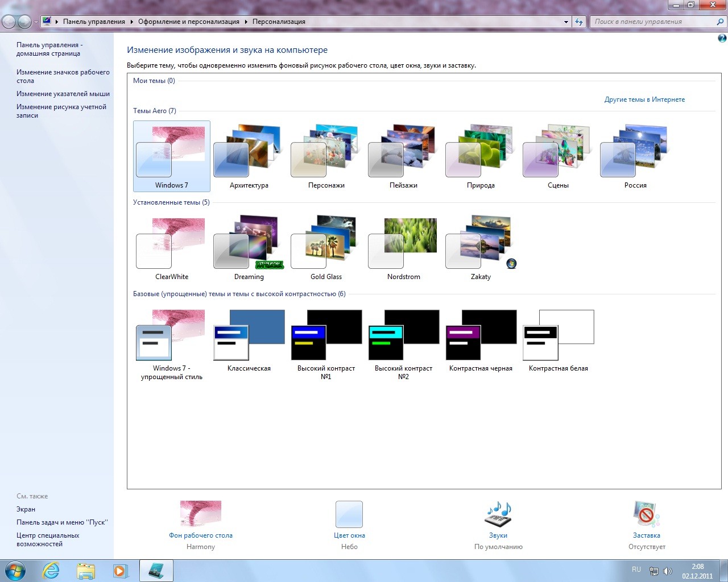This screenshot has width=728, height=582.
Task: Go forward with the Forward arrow
Action: [x=24, y=22]
